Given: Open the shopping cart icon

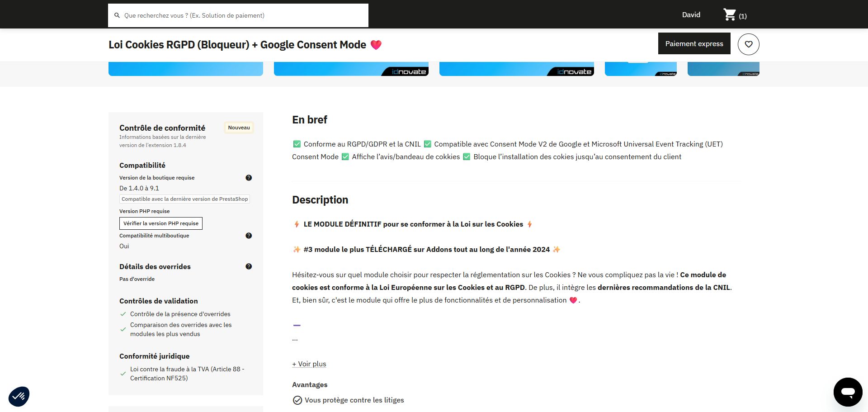Looking at the screenshot, I should 730,15.
